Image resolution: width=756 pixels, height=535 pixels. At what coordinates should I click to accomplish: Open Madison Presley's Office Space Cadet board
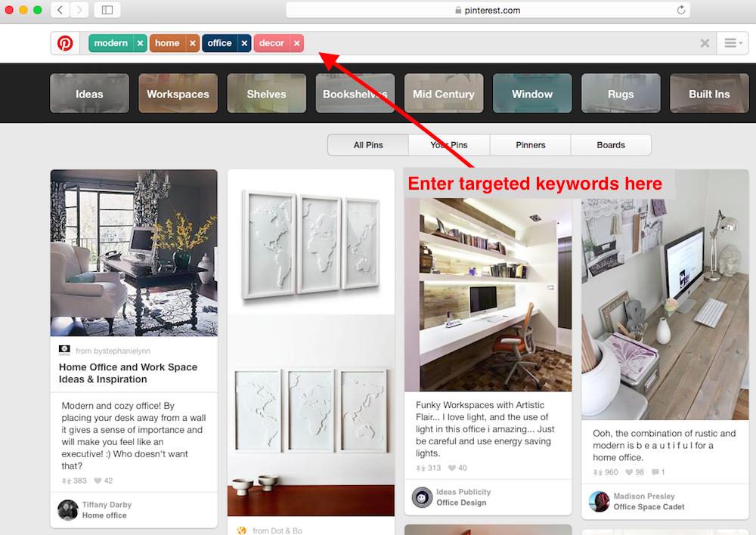point(649,507)
